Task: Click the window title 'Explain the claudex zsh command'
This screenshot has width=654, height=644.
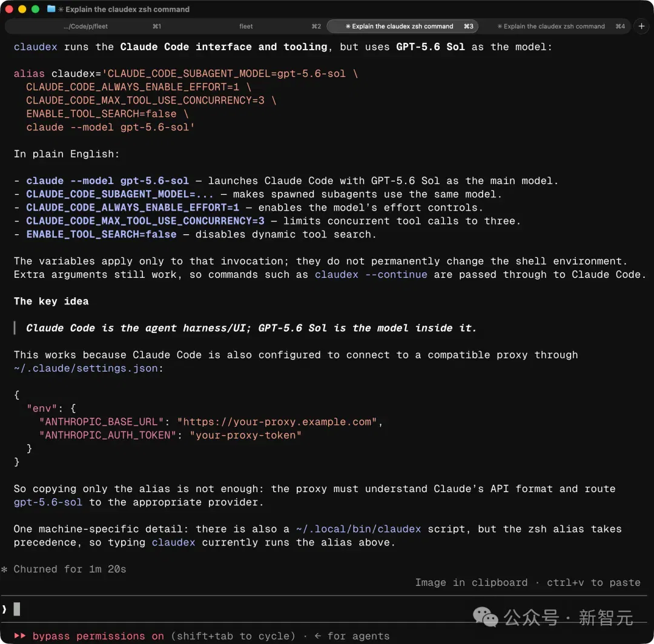Action: (x=127, y=9)
